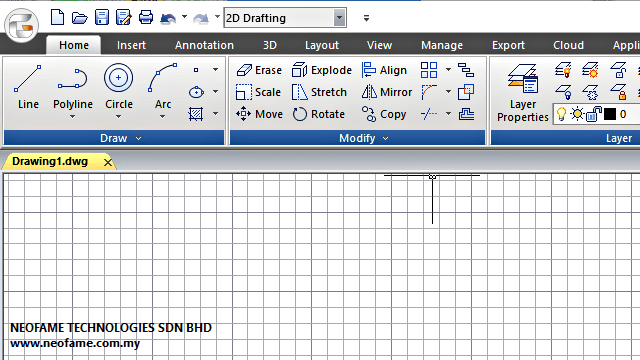Expand the Polyline options arrow
Viewport: 640px width, 360px height.
tap(73, 117)
